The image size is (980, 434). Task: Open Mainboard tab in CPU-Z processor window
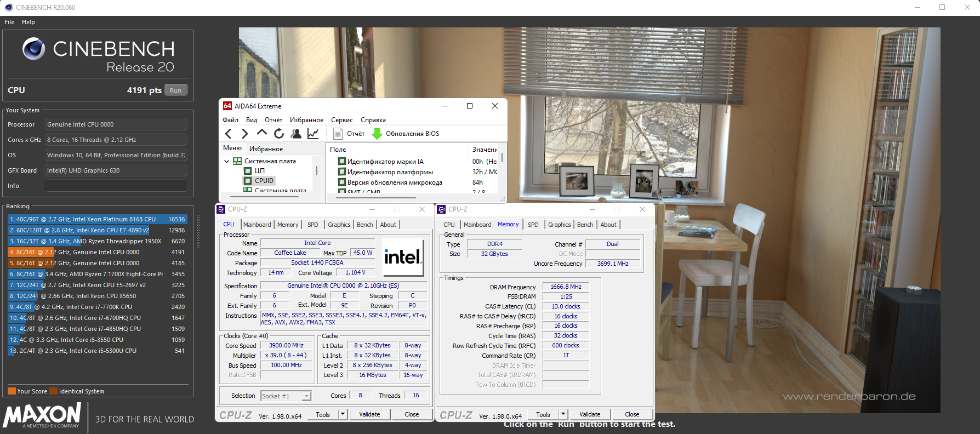[257, 225]
